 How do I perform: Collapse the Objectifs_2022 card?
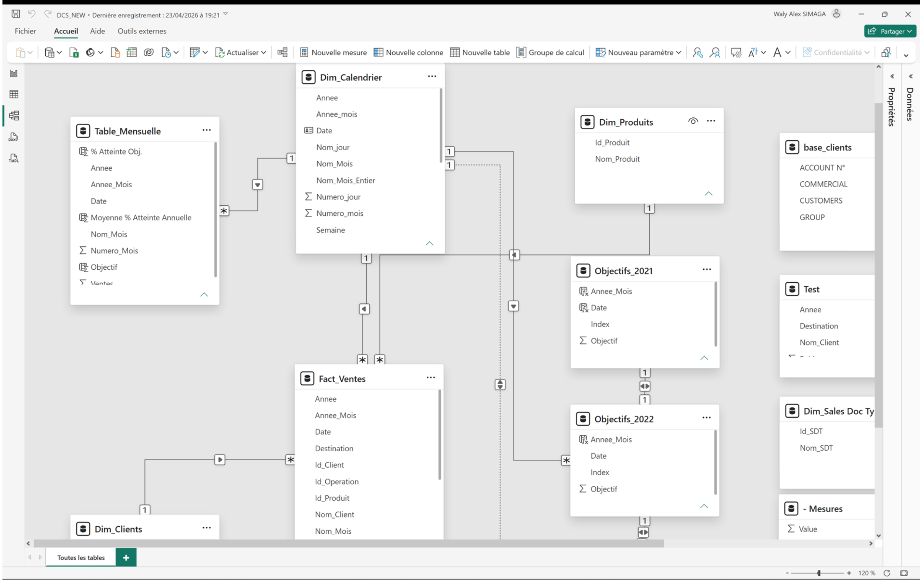pyautogui.click(x=704, y=506)
